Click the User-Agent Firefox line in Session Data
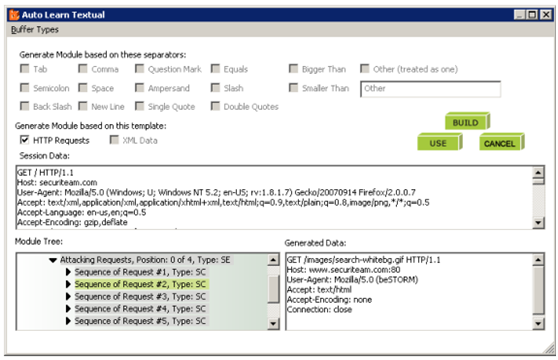The image size is (558, 360). 216,192
